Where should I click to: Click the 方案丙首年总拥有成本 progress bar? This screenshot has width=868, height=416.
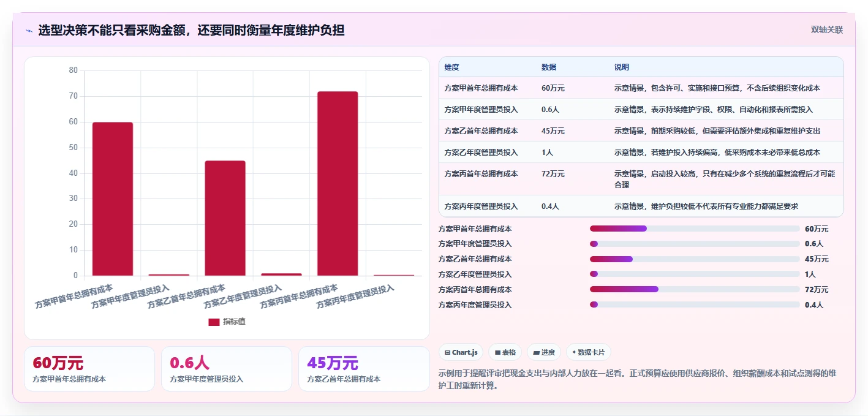[x=695, y=289]
